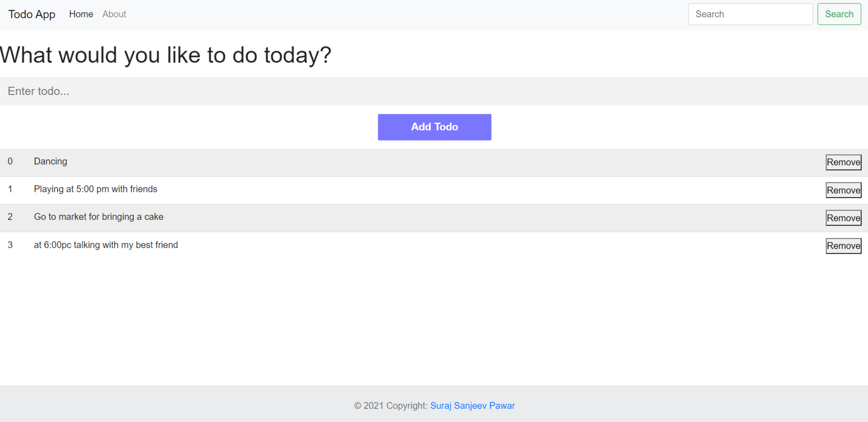Select Go to market for bringing a cake
Screen dimensions: 868x422
[99, 217]
